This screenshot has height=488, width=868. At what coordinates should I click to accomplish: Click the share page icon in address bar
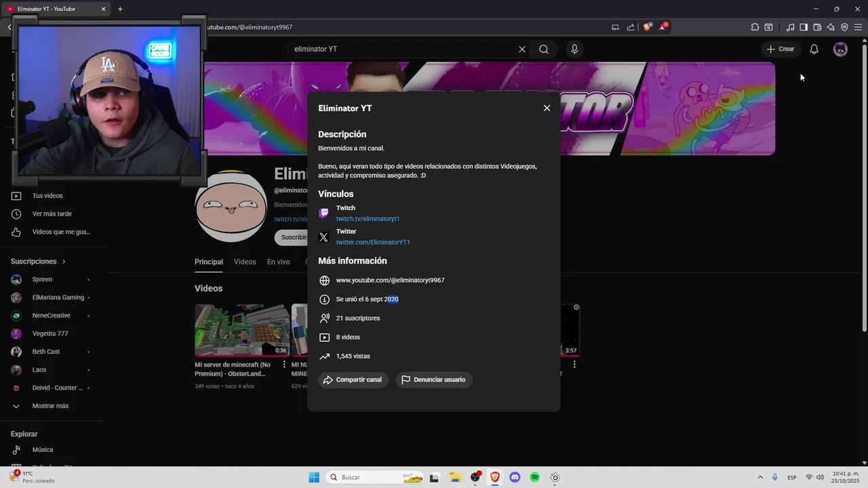tap(631, 27)
